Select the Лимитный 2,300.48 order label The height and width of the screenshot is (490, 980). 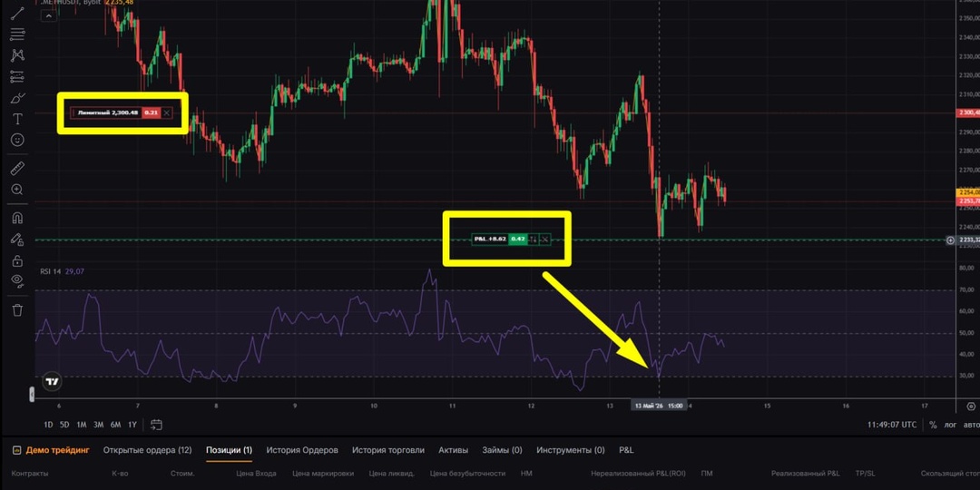point(107,113)
